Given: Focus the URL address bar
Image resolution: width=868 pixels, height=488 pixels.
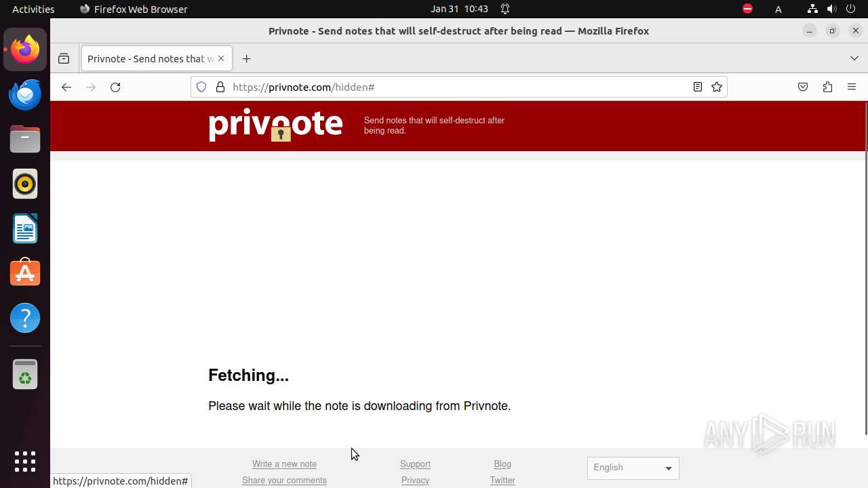Looking at the screenshot, I should click(x=458, y=87).
